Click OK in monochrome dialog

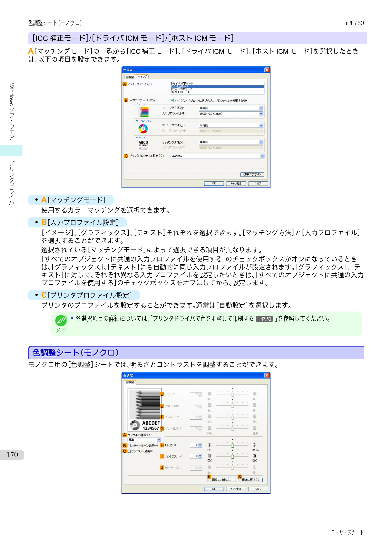(x=214, y=489)
